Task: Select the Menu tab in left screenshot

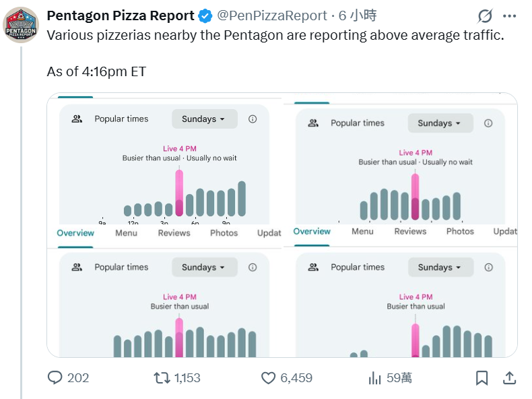Action: pyautogui.click(x=126, y=233)
